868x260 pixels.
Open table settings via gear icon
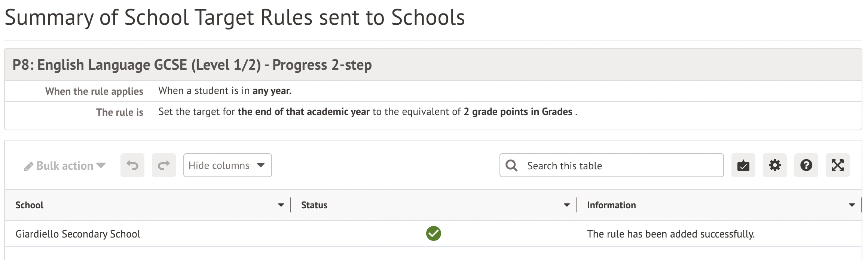(x=774, y=165)
